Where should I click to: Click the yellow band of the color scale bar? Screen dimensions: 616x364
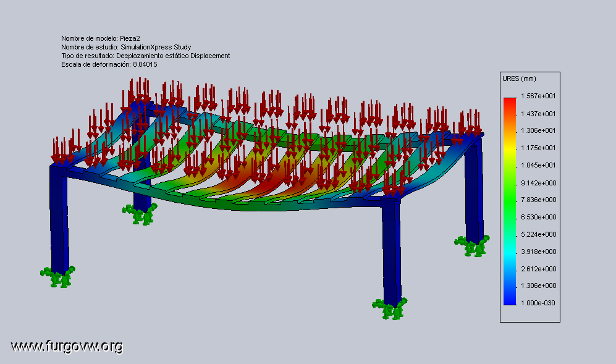(510, 150)
